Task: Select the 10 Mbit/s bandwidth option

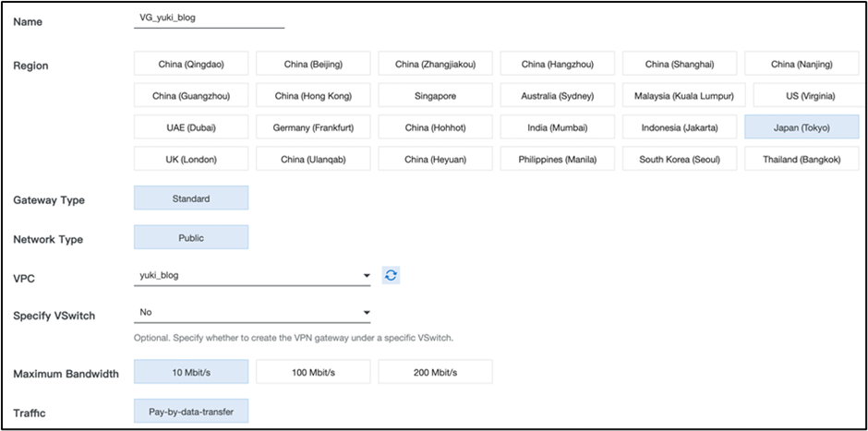Action: (x=191, y=373)
